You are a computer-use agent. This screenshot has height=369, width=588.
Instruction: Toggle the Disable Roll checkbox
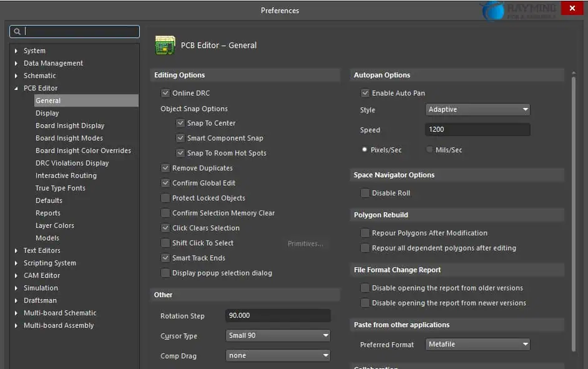pyautogui.click(x=365, y=193)
